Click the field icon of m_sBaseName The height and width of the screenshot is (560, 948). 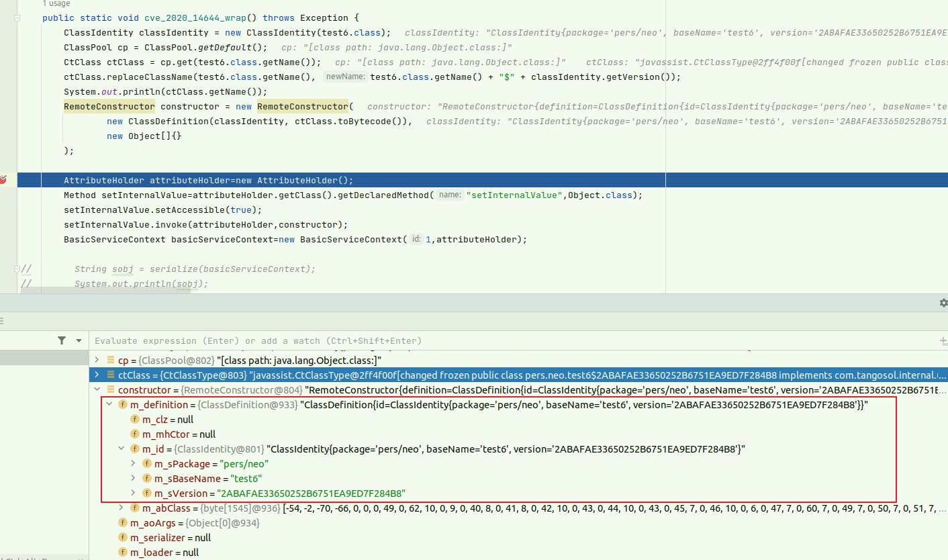pos(147,478)
